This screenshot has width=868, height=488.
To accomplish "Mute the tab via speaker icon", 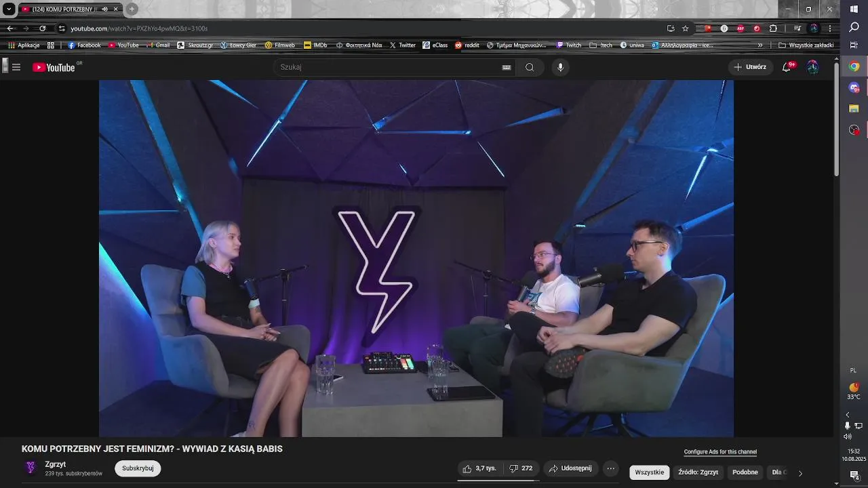I will [104, 9].
